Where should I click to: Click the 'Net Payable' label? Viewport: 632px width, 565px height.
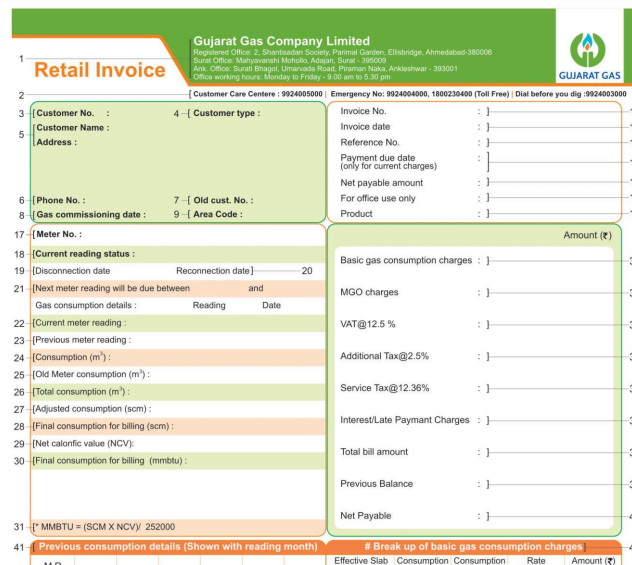click(366, 516)
